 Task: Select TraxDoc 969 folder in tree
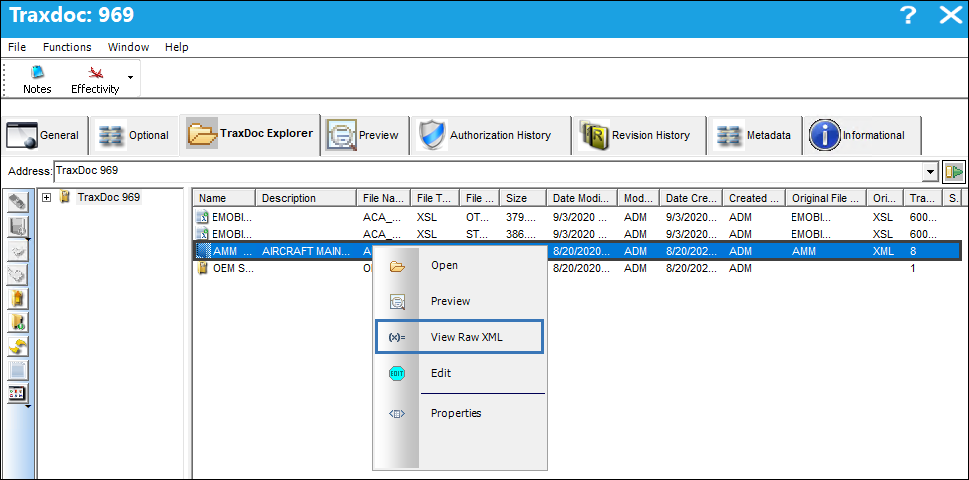pyautogui.click(x=108, y=198)
